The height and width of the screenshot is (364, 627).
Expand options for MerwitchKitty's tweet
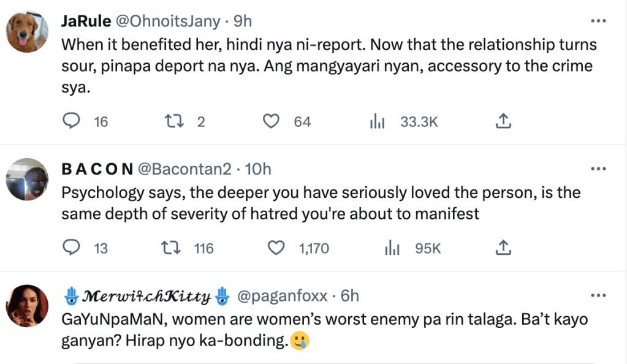click(x=598, y=295)
